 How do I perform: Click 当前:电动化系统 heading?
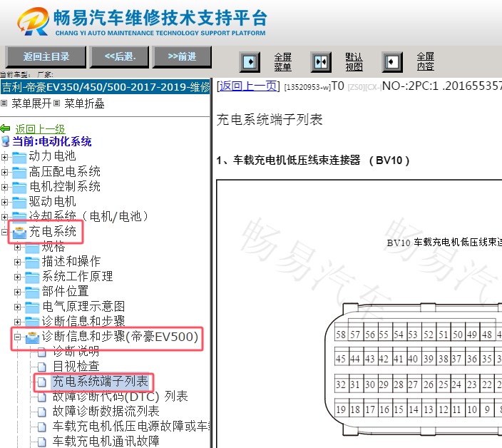[52, 141]
